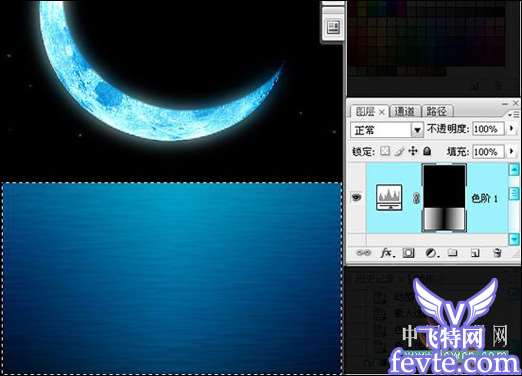
Task: Click the mask link chain on 色阶 1
Action: [416, 198]
